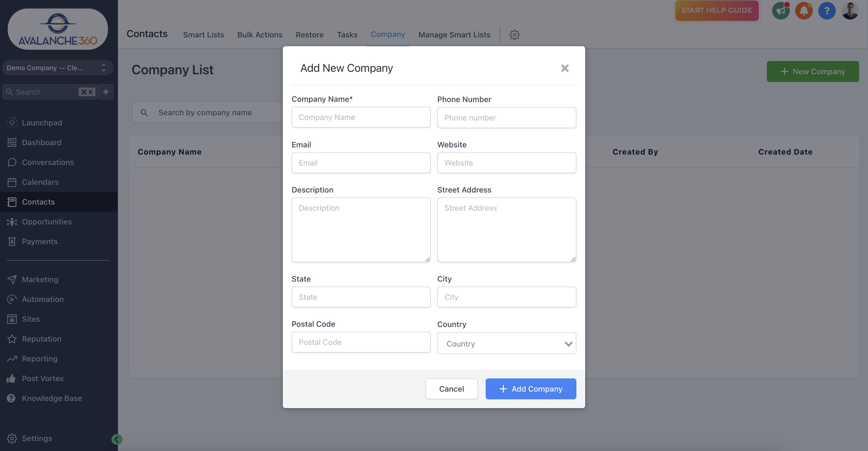Open the Bulk Actions tab
The image size is (868, 451).
click(260, 35)
